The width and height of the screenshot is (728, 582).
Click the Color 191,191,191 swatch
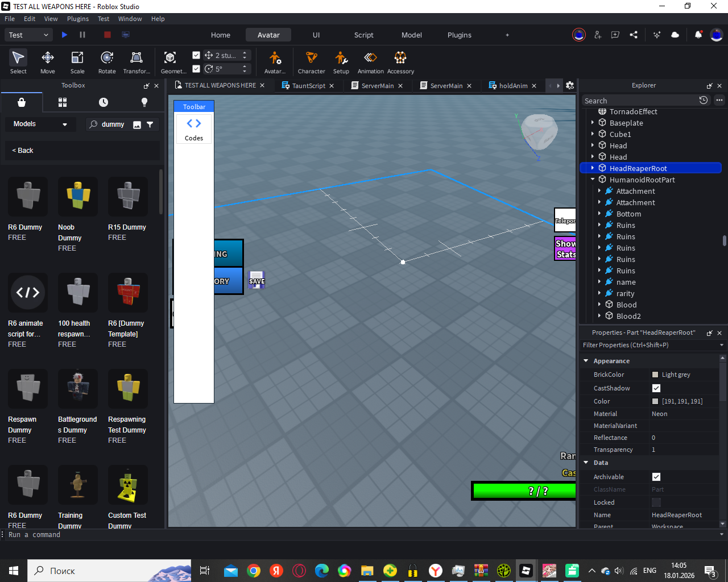655,401
